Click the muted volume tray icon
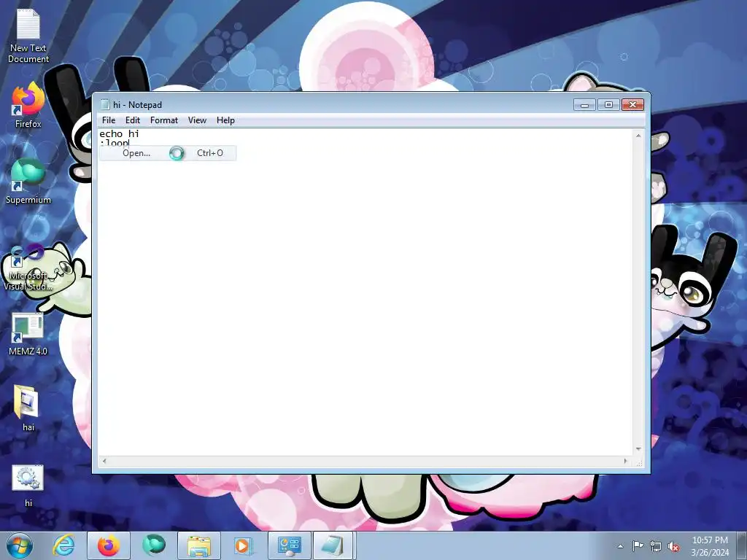 pyautogui.click(x=673, y=546)
